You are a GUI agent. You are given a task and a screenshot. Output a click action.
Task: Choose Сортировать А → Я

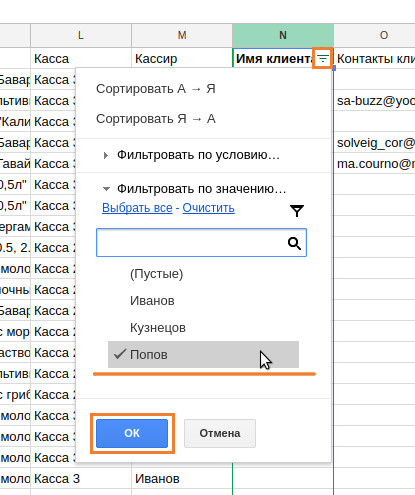coord(156,89)
